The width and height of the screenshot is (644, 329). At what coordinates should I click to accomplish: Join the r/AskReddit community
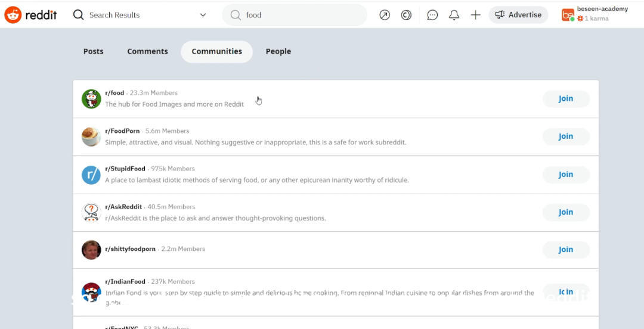click(565, 212)
